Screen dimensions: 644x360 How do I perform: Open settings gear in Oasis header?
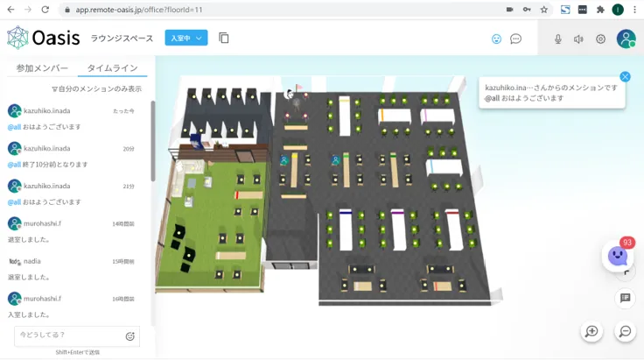pyautogui.click(x=600, y=39)
